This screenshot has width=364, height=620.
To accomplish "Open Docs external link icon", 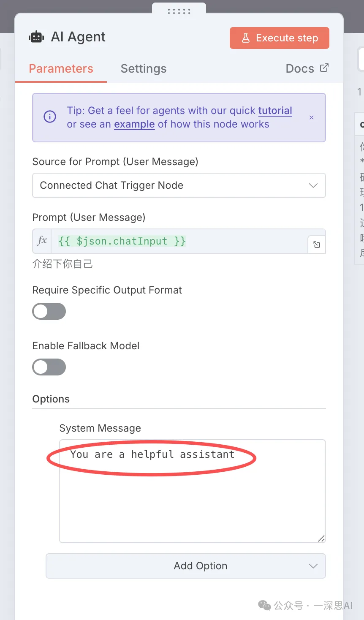I will (324, 68).
